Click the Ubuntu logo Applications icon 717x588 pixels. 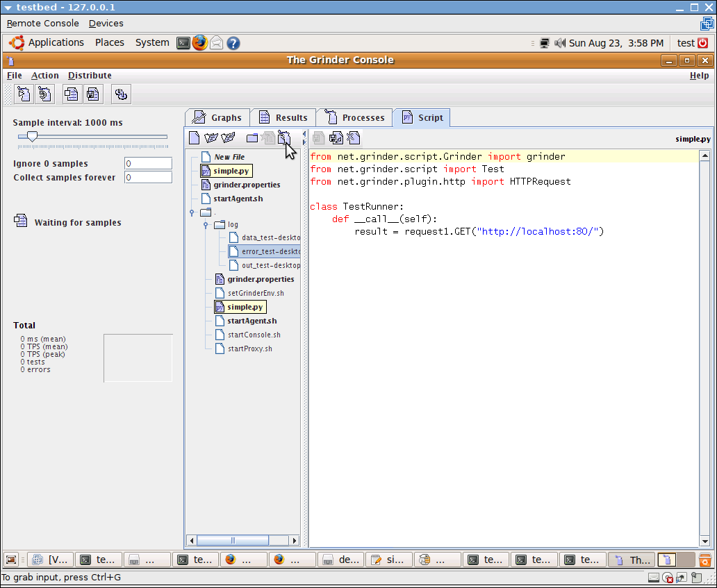pos(17,43)
